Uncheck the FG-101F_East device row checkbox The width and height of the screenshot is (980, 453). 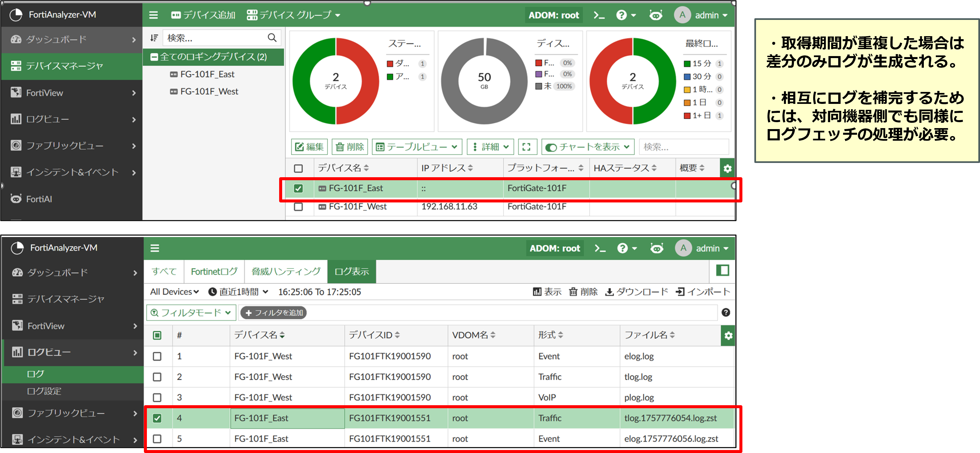click(x=298, y=188)
